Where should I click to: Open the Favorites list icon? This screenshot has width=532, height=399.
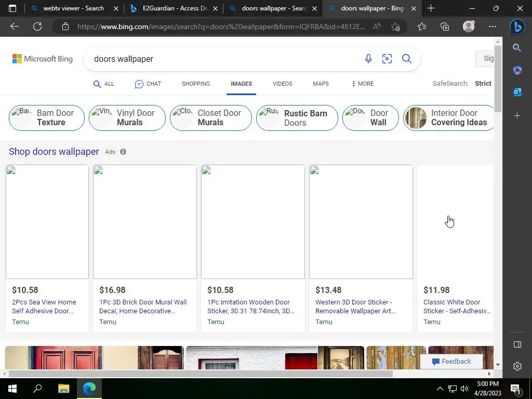click(422, 26)
